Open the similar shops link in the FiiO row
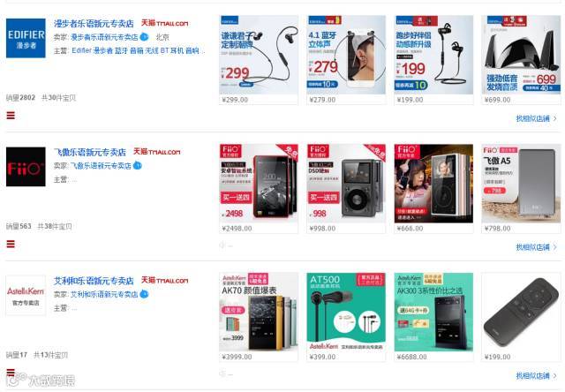The height and width of the screenshot is (392, 565). click(x=536, y=247)
